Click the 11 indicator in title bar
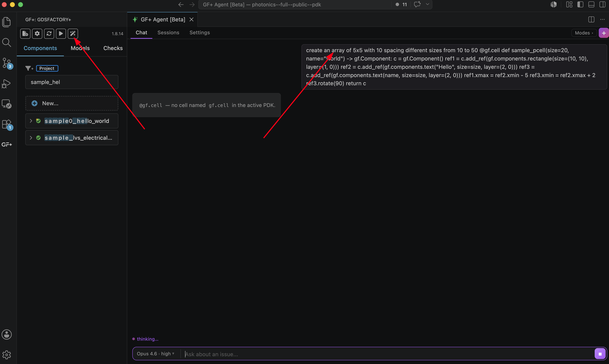The height and width of the screenshot is (364, 609). (x=402, y=4)
